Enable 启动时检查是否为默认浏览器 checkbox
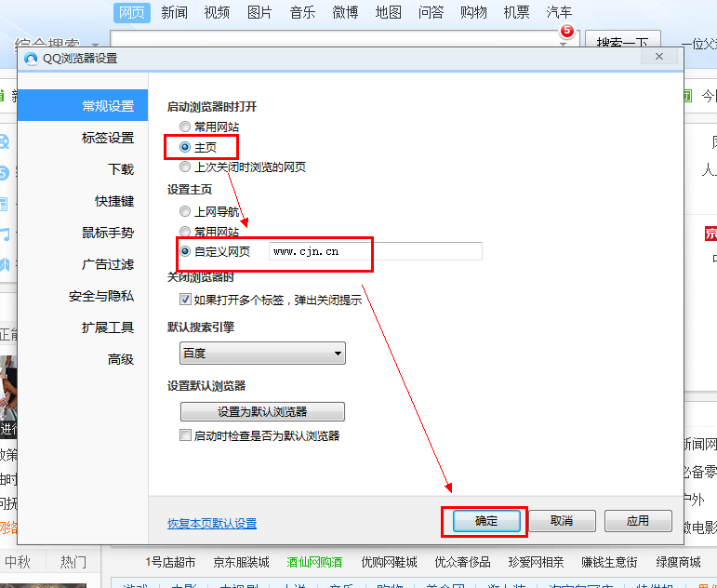717x588 pixels. (185, 435)
